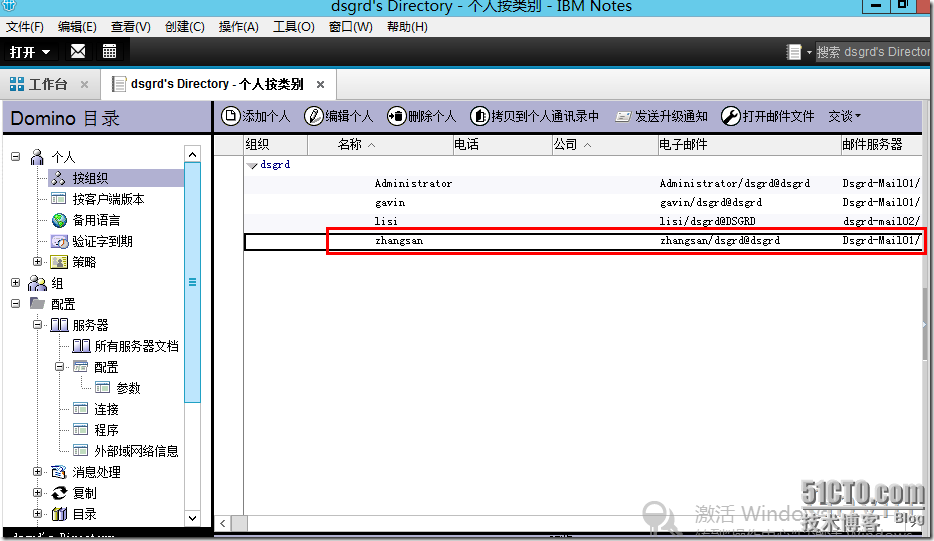The height and width of the screenshot is (541, 934).
Task: Open the calendar icon in toolbar
Action: coord(109,51)
